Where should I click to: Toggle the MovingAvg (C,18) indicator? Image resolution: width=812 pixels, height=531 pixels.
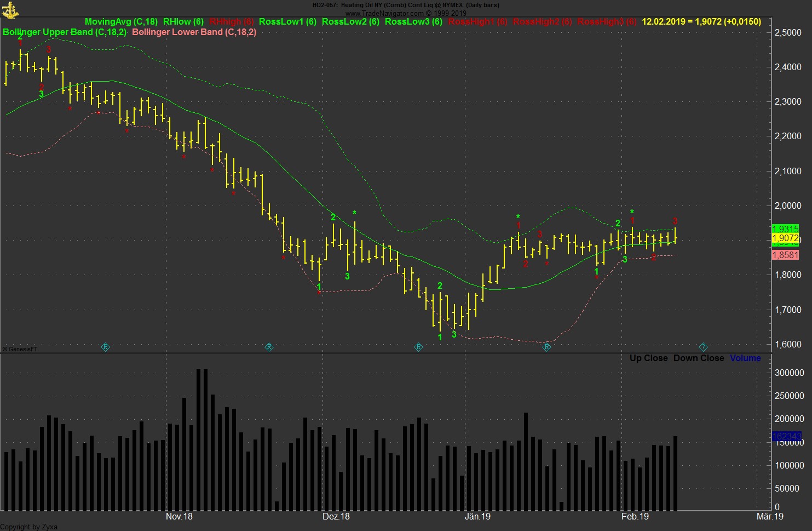coord(122,22)
